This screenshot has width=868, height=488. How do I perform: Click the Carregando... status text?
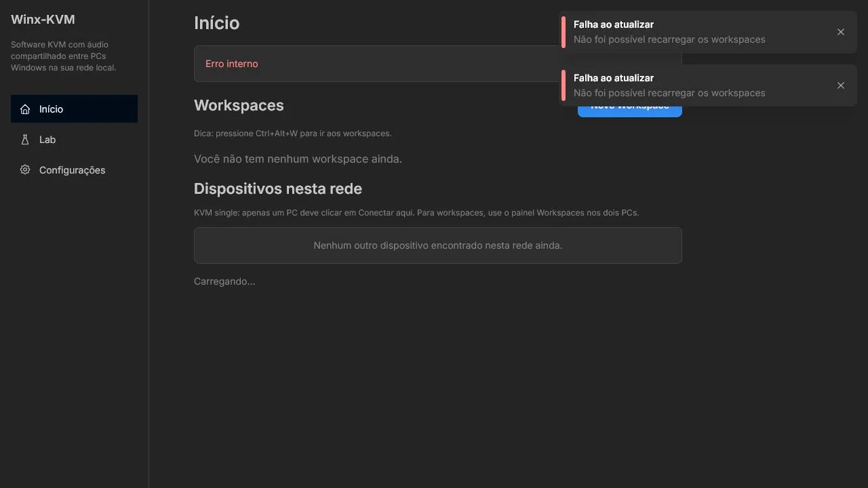point(224,282)
